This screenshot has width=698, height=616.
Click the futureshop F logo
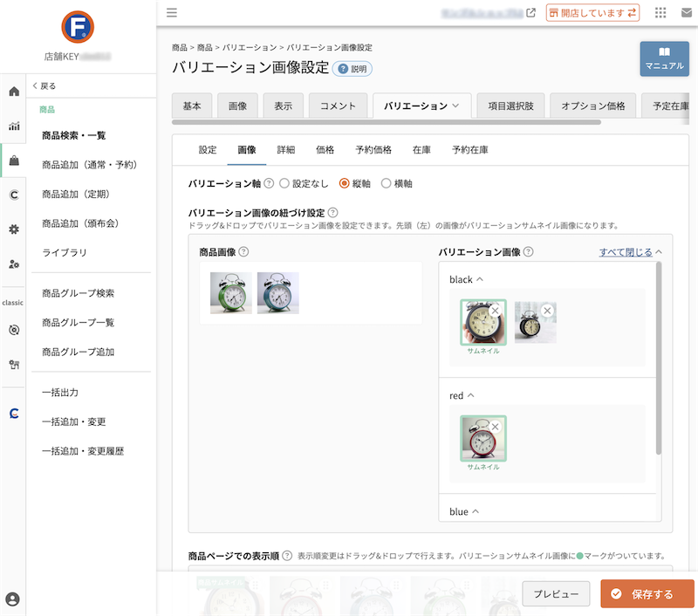pos(78,27)
